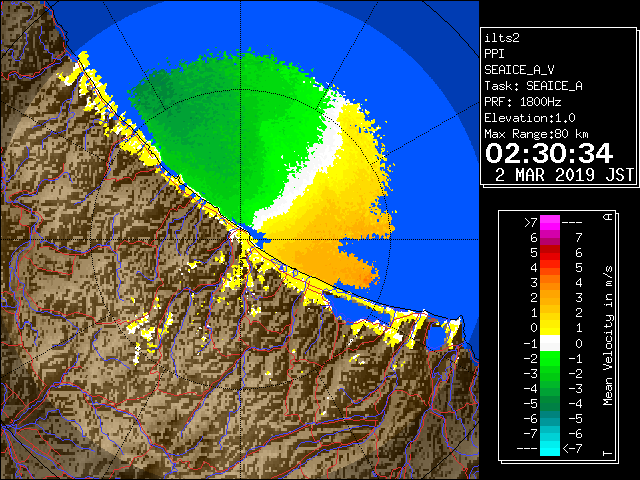Click the cyan <-7 color band in legend
The height and width of the screenshot is (480, 640).
tap(550, 448)
